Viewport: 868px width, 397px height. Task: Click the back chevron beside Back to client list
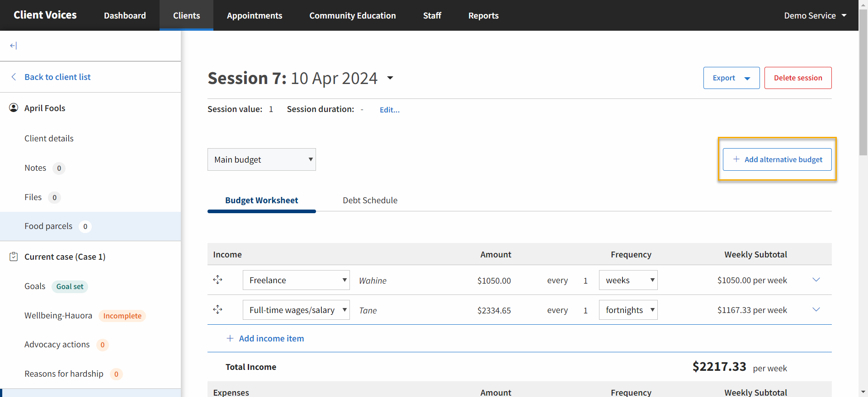(x=14, y=77)
